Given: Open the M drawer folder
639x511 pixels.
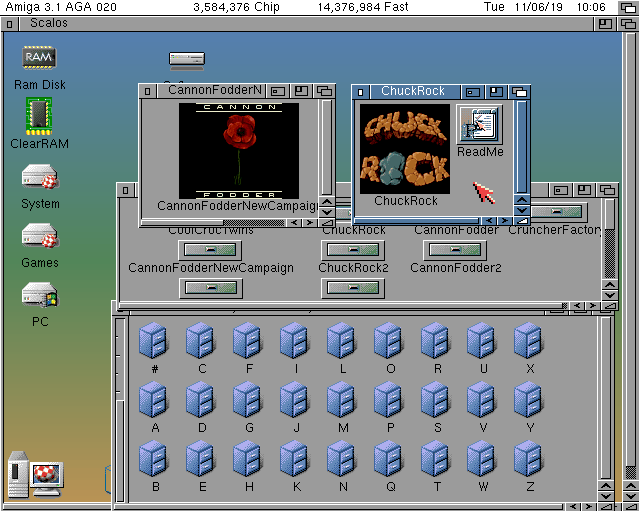Looking at the screenshot, I should click(341, 399).
